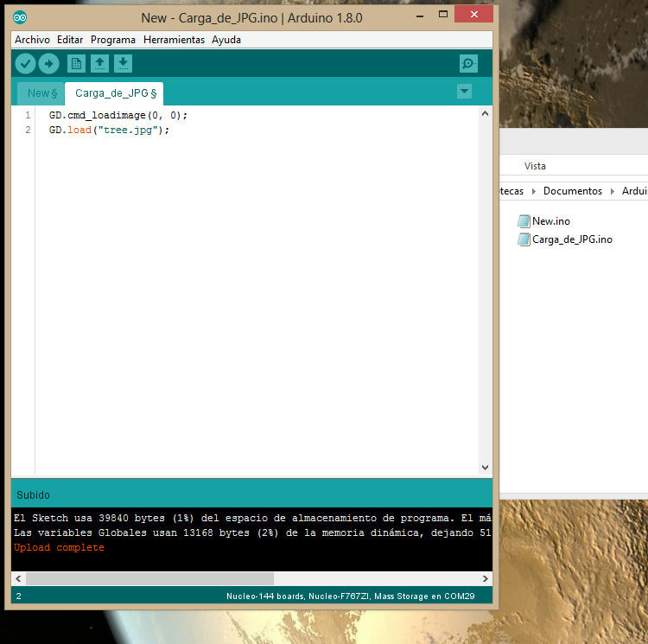The width and height of the screenshot is (648, 644).
Task: Click line number 2 in the gutter
Action: [x=28, y=130]
